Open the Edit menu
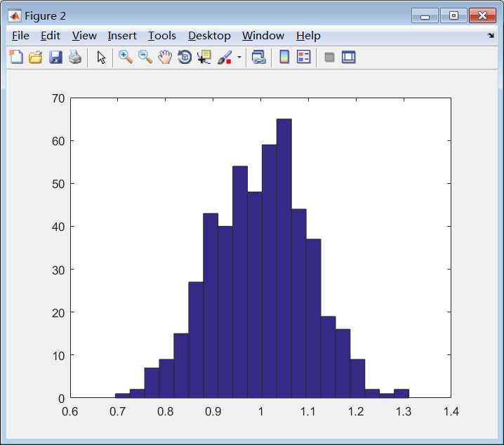The image size is (504, 445). coord(50,36)
